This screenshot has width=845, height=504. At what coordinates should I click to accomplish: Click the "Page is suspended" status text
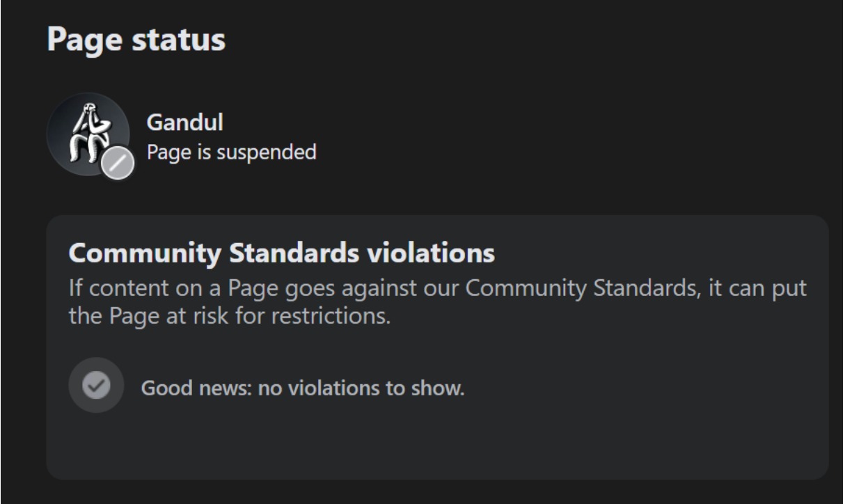[231, 151]
